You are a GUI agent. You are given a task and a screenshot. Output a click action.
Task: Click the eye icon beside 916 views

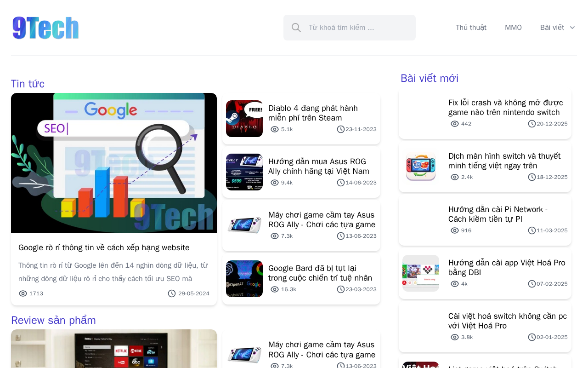pyautogui.click(x=455, y=230)
